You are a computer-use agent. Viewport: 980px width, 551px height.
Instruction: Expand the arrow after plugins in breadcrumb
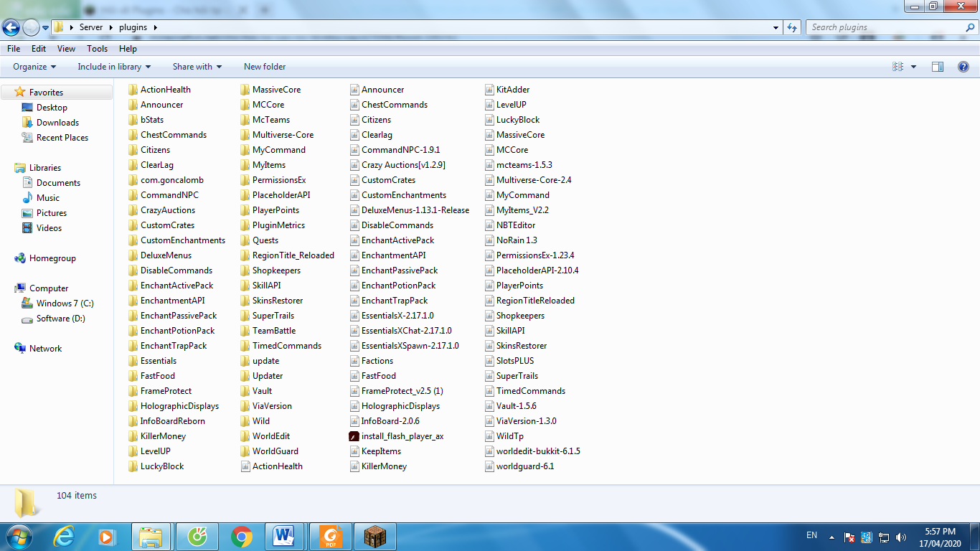point(155,27)
